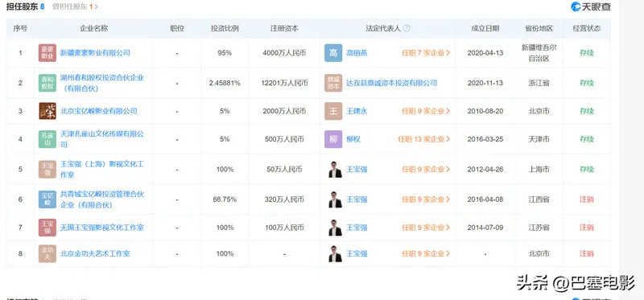Click the 鼎诚资本 logo icon
The image size is (644, 300).
(333, 83)
